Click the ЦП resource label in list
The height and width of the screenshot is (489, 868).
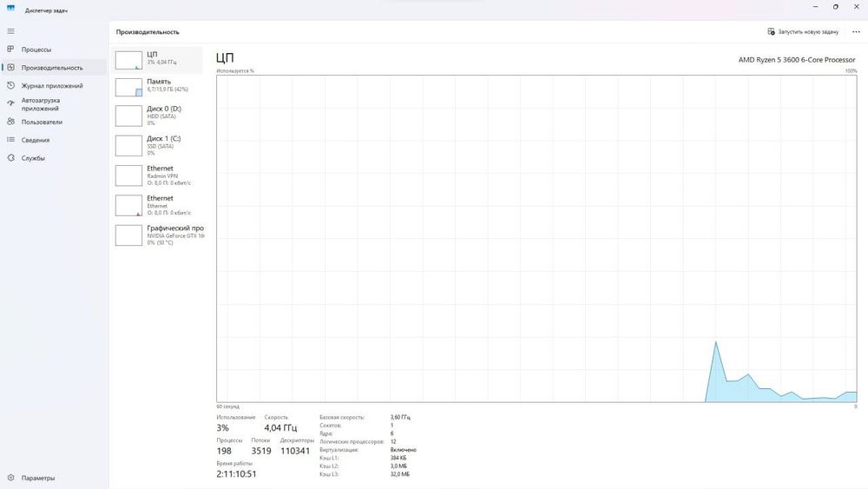pyautogui.click(x=152, y=54)
